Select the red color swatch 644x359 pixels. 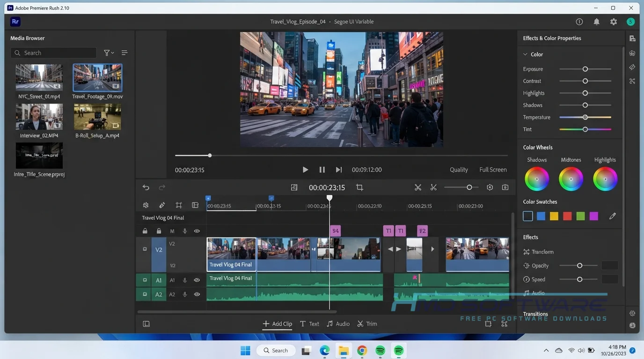567,216
